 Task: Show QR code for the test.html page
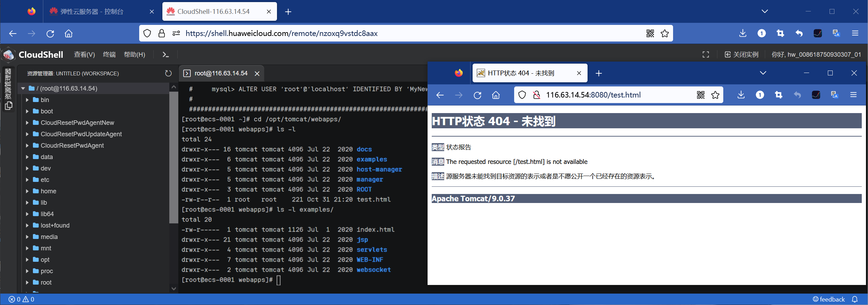(x=701, y=95)
